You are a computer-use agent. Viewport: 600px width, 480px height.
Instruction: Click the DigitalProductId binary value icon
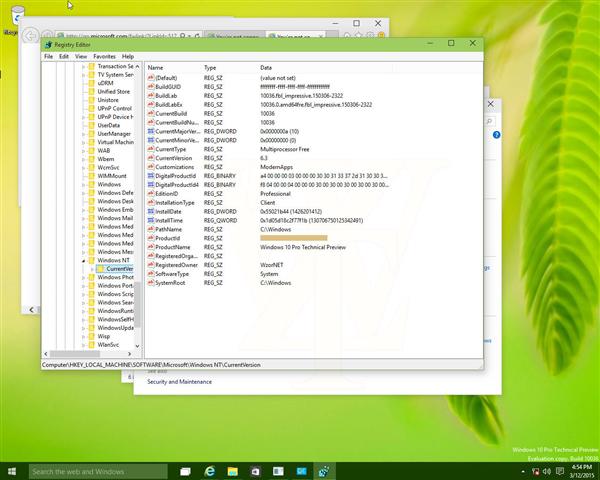[x=153, y=175]
